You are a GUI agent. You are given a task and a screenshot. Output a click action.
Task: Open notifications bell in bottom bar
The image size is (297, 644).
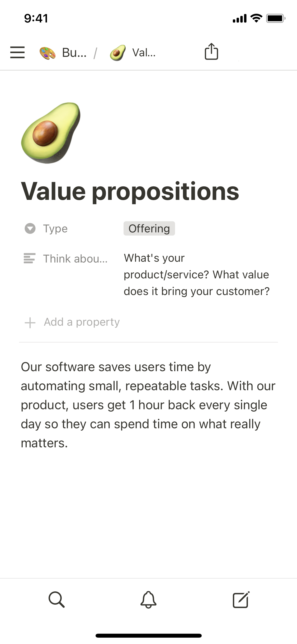(x=148, y=600)
